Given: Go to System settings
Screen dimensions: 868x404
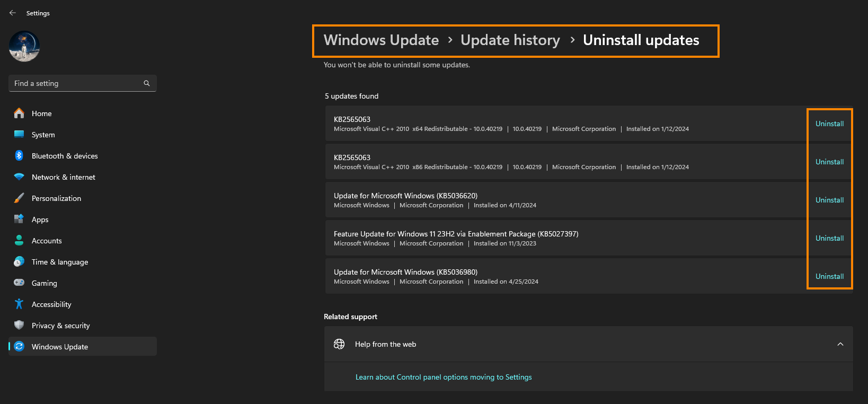Looking at the screenshot, I should [x=43, y=135].
